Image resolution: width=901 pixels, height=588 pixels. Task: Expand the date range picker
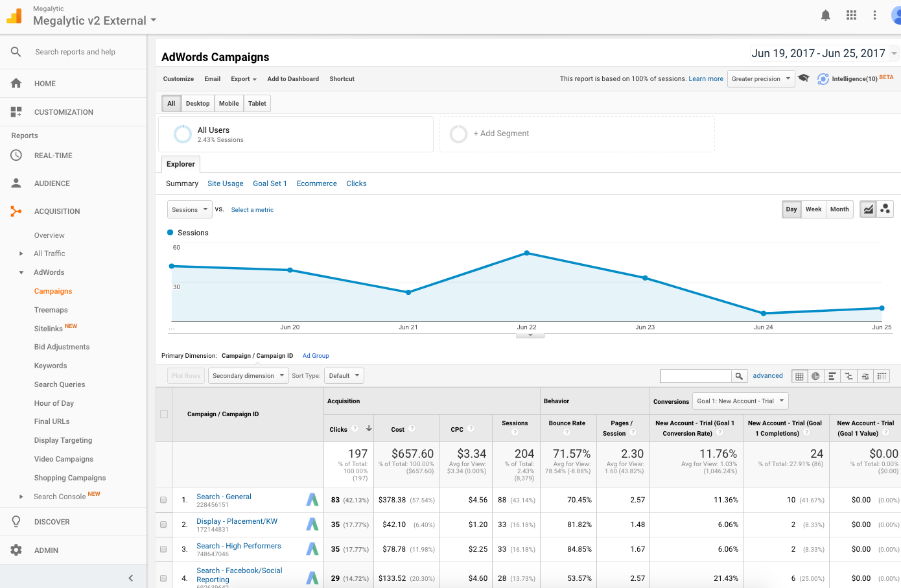click(824, 53)
